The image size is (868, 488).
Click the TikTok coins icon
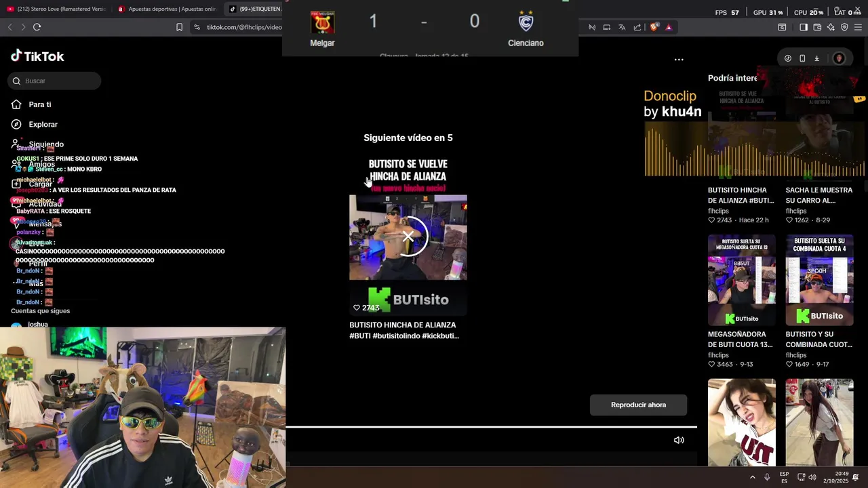coord(788,58)
